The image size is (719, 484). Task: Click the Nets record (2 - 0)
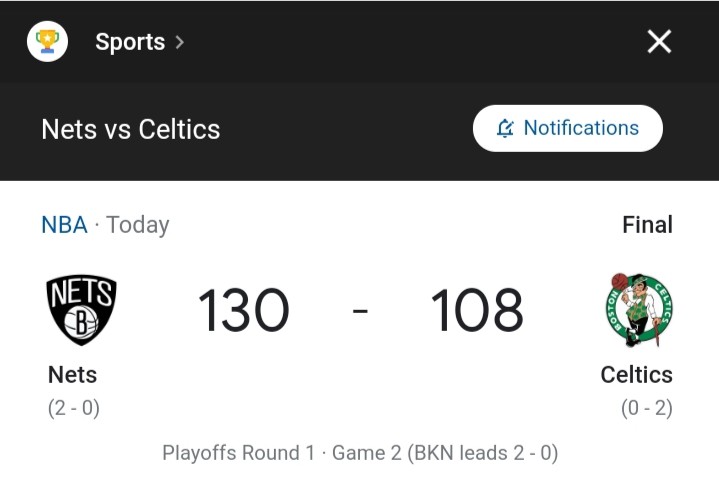point(74,408)
